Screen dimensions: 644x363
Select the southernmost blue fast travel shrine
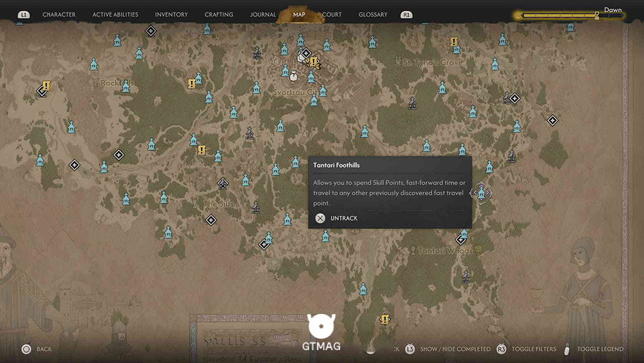pyautogui.click(x=363, y=289)
